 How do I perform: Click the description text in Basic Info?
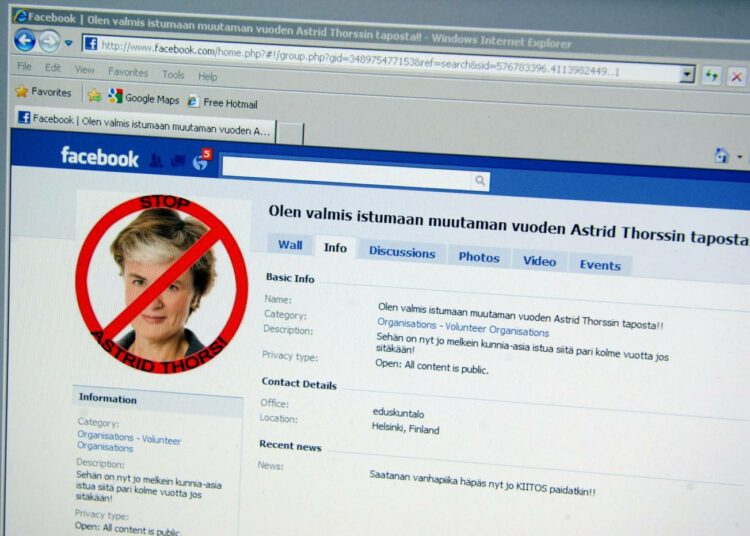[x=522, y=347]
